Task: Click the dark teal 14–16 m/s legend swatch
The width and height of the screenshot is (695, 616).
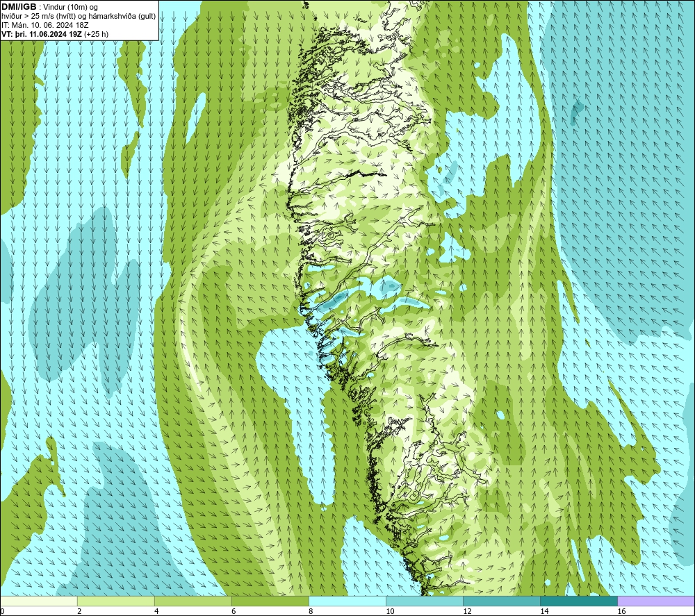Action: (579, 601)
